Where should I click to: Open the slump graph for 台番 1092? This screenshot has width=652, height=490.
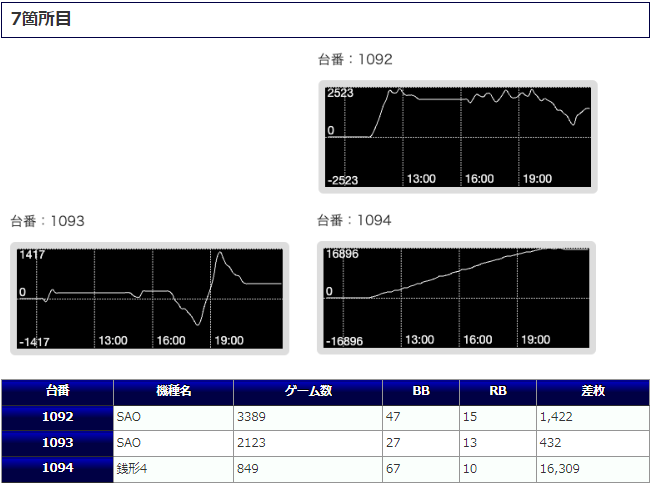coord(458,137)
